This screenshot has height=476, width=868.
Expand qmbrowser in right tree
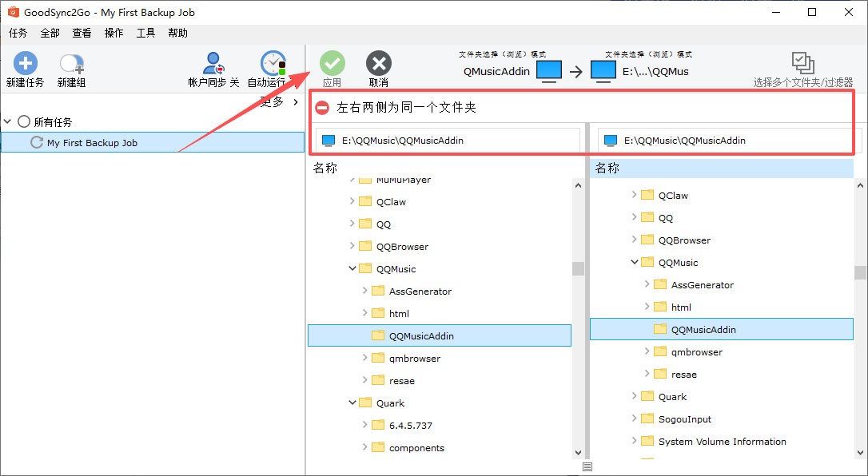coord(647,351)
